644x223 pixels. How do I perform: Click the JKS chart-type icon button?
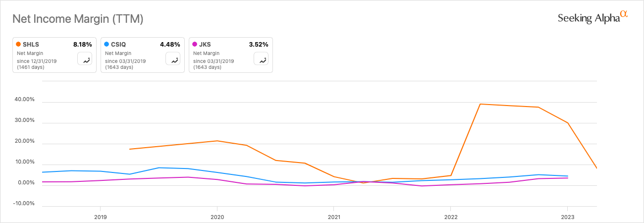point(262,59)
